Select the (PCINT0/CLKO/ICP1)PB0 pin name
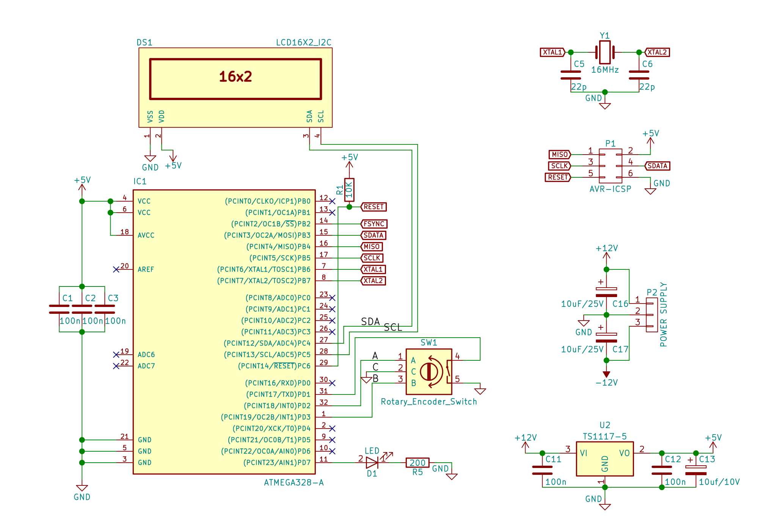 [x=268, y=201]
